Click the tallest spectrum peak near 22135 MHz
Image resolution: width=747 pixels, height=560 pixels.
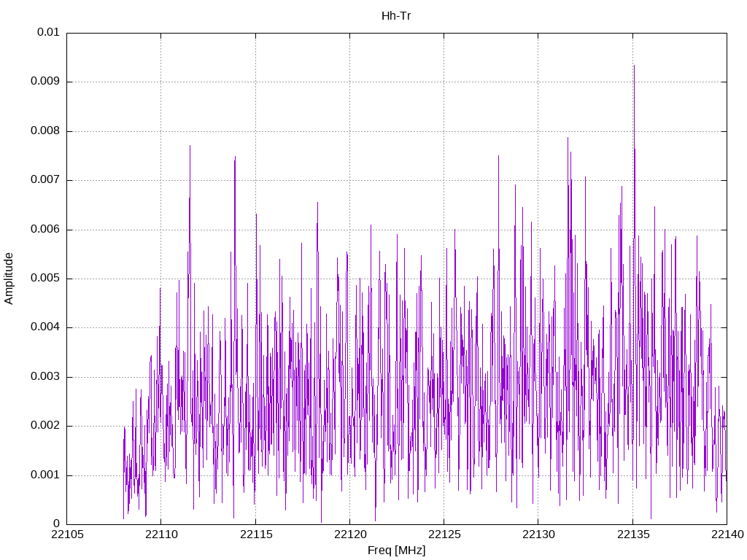point(634,66)
